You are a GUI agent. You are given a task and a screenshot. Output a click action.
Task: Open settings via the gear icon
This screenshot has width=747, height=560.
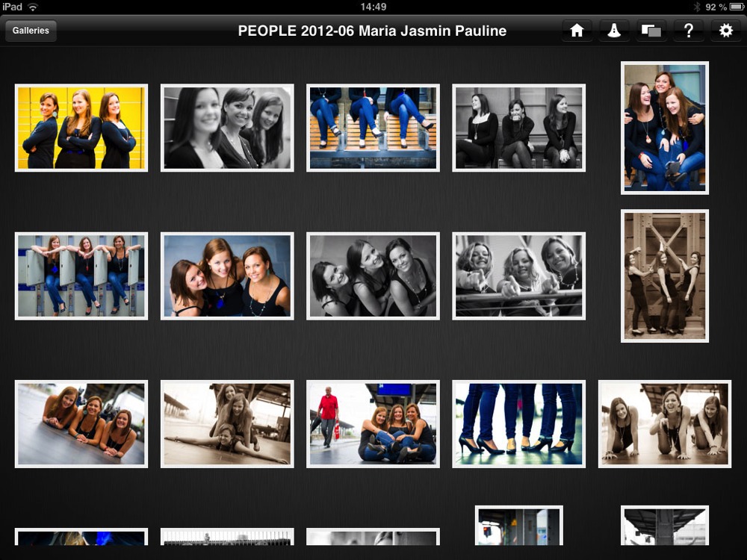725,31
